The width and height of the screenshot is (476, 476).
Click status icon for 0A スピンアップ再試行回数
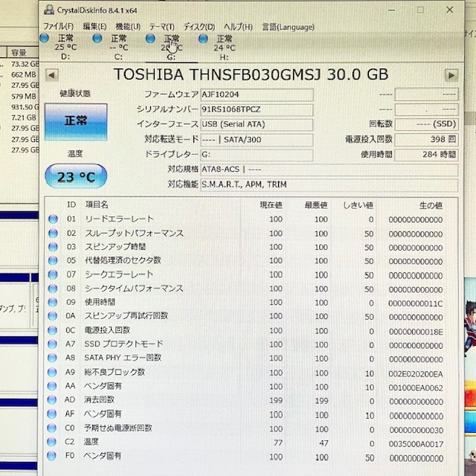pyautogui.click(x=53, y=316)
